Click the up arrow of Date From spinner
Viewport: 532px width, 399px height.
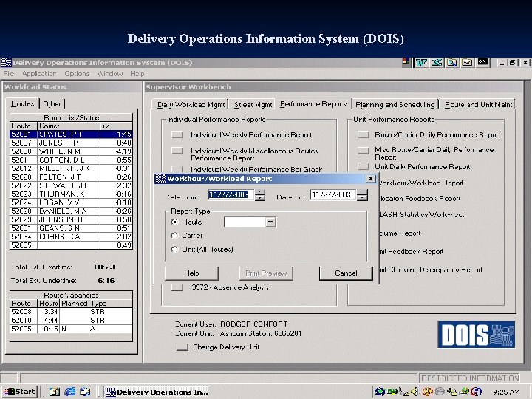coord(260,192)
